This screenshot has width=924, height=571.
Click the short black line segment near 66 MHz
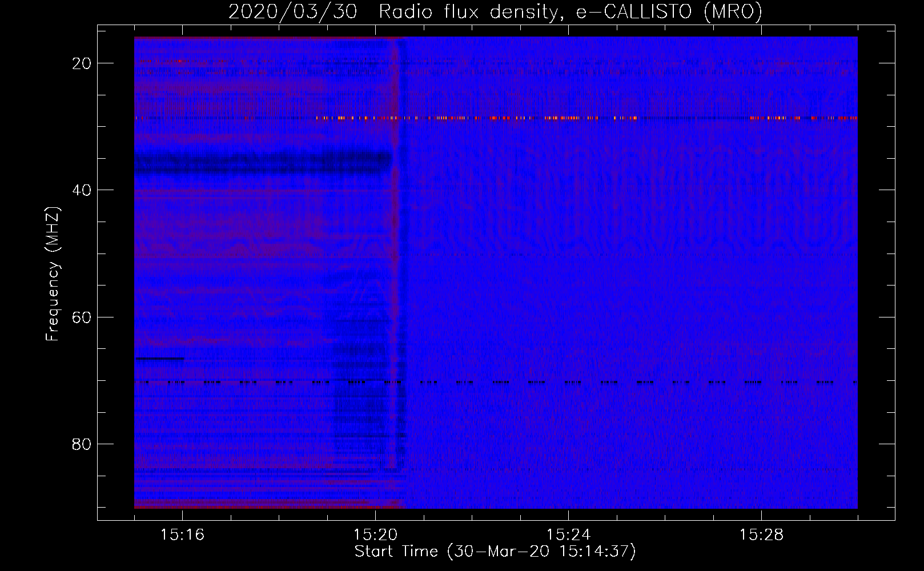[x=159, y=359]
